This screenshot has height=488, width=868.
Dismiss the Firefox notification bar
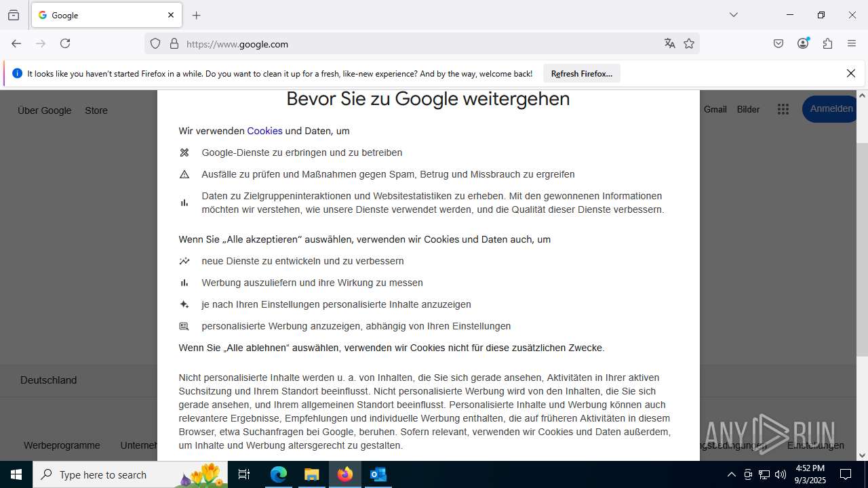tap(851, 73)
